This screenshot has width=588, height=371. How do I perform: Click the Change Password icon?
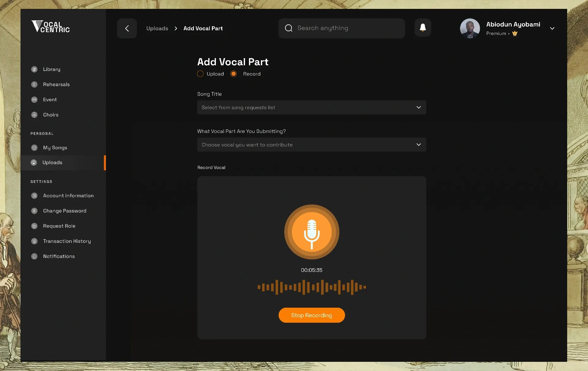pyautogui.click(x=34, y=211)
